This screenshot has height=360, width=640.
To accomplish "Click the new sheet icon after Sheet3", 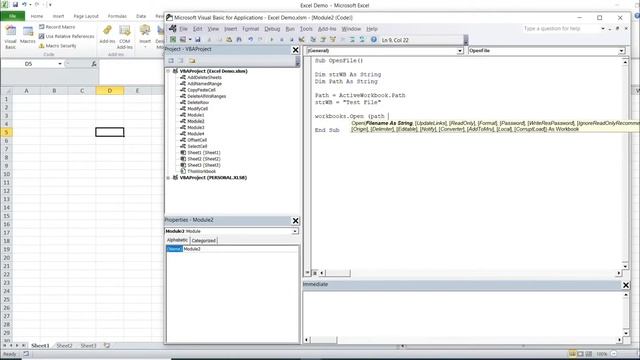I will 107,345.
